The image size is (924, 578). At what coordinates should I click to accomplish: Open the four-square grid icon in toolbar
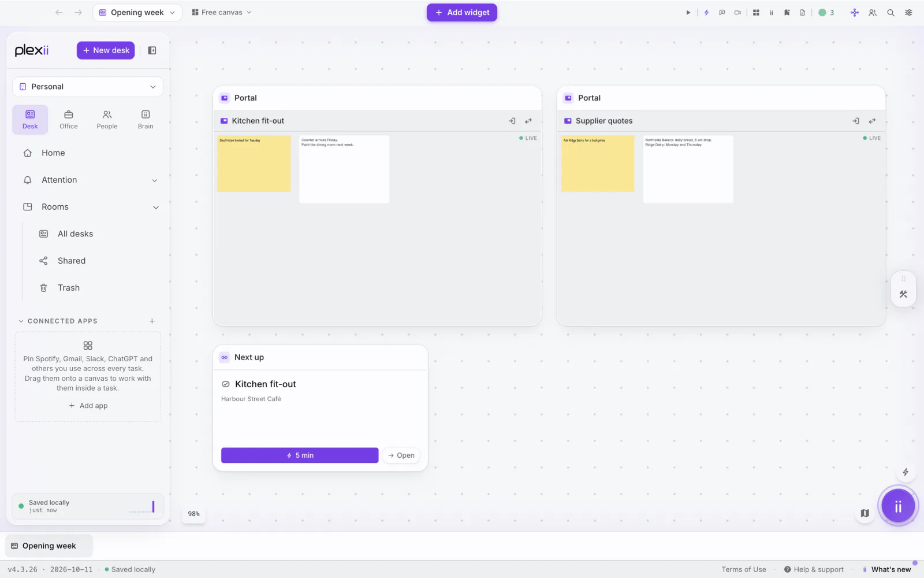point(756,12)
